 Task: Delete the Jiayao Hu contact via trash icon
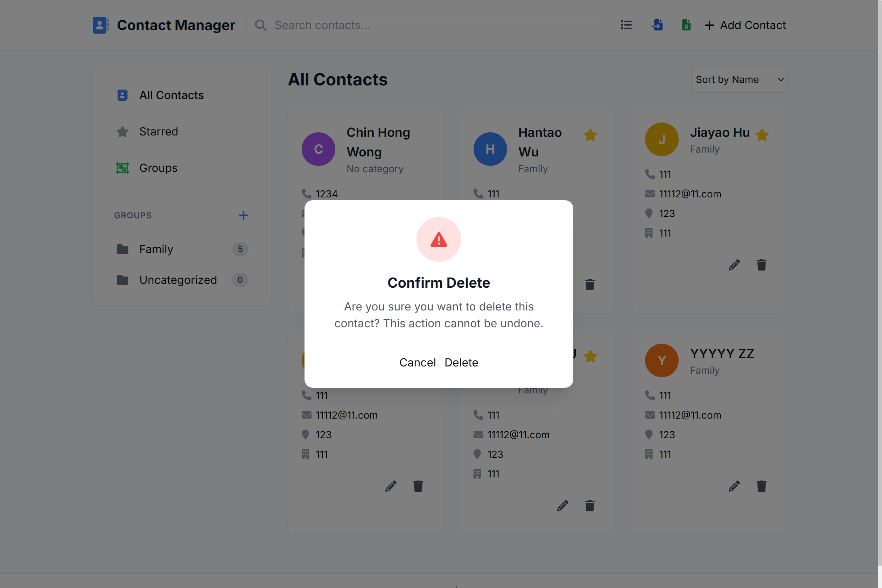(761, 265)
